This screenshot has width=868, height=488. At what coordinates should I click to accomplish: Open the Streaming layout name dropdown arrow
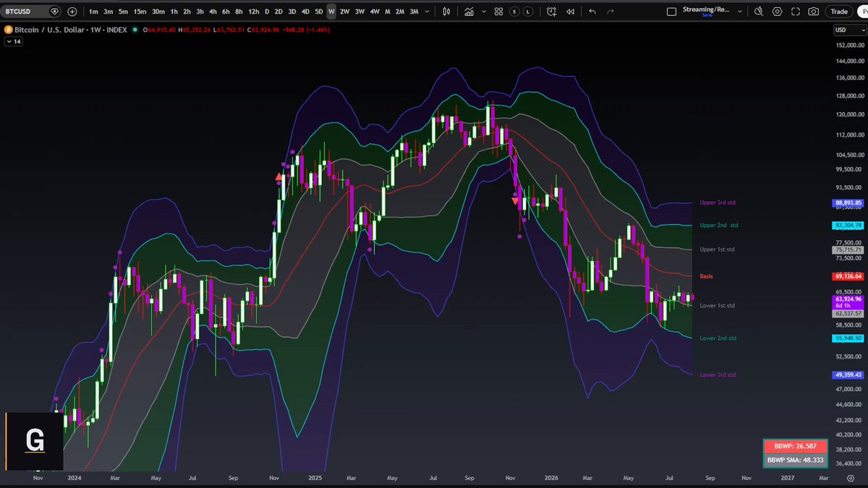point(739,12)
